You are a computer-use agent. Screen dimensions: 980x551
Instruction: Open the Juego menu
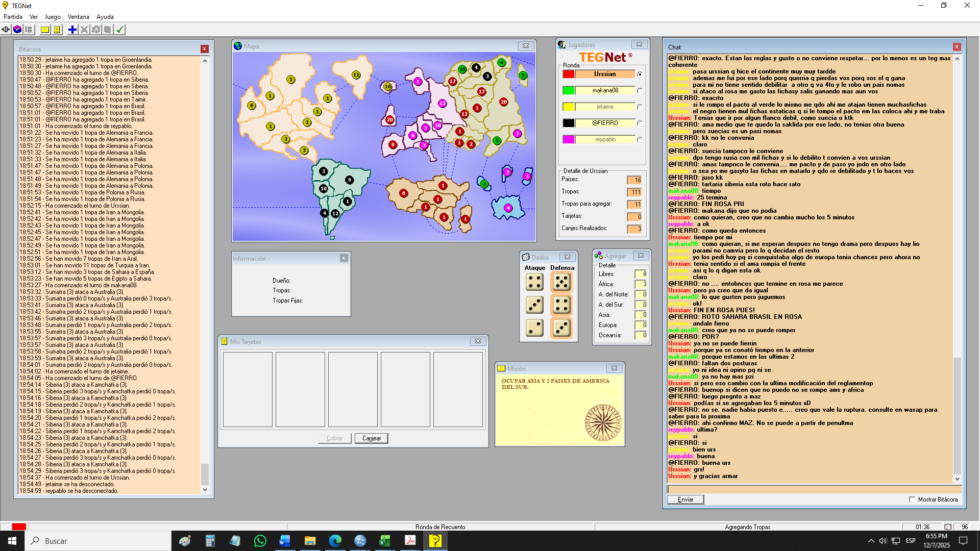52,17
